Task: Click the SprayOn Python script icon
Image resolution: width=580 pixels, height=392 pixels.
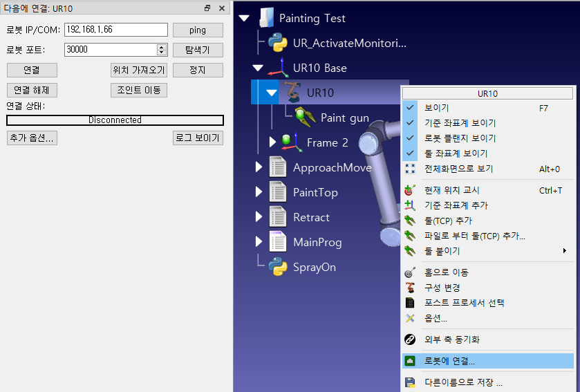Action: (x=278, y=267)
